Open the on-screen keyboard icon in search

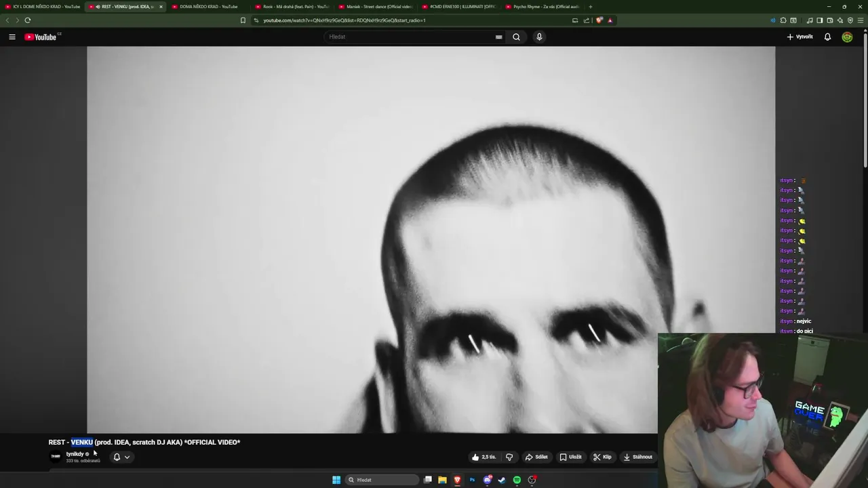pyautogui.click(x=498, y=37)
